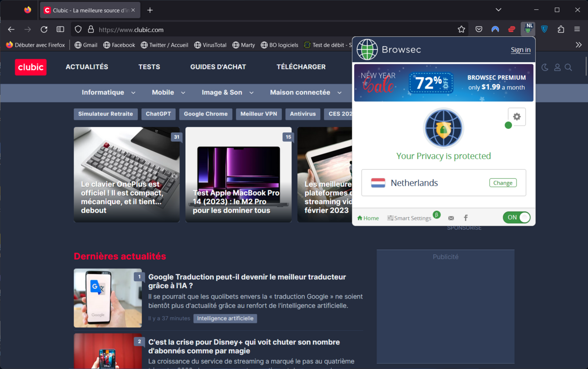Bookmark this page with the star
The height and width of the screenshot is (369, 588).
click(x=461, y=29)
